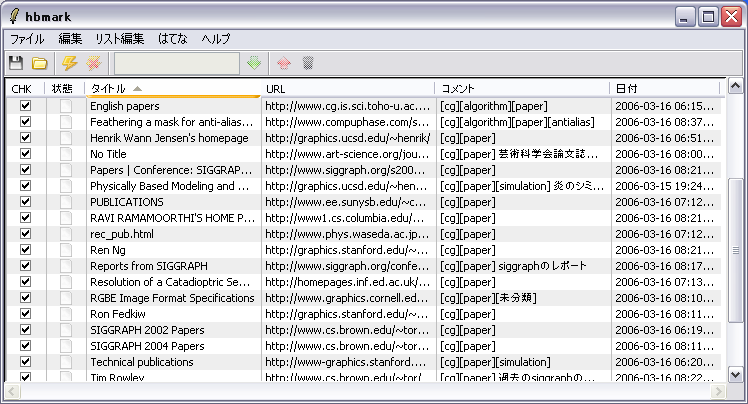748x404 pixels.
Task: Click the green down arrow icon
Action: click(254, 63)
